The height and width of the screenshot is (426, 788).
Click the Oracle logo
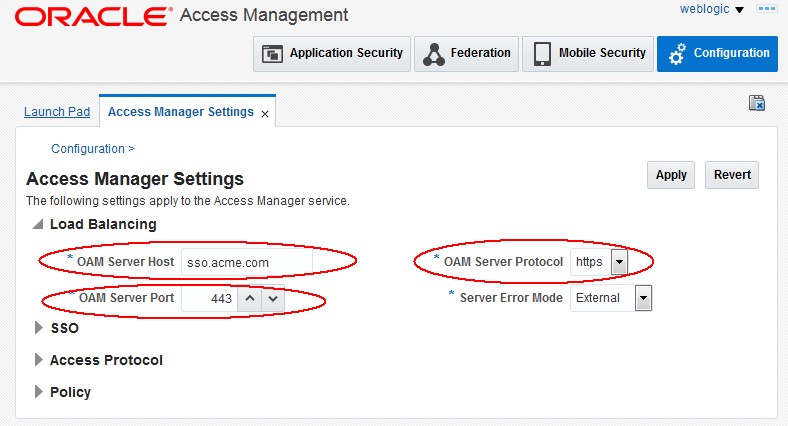pyautogui.click(x=93, y=16)
